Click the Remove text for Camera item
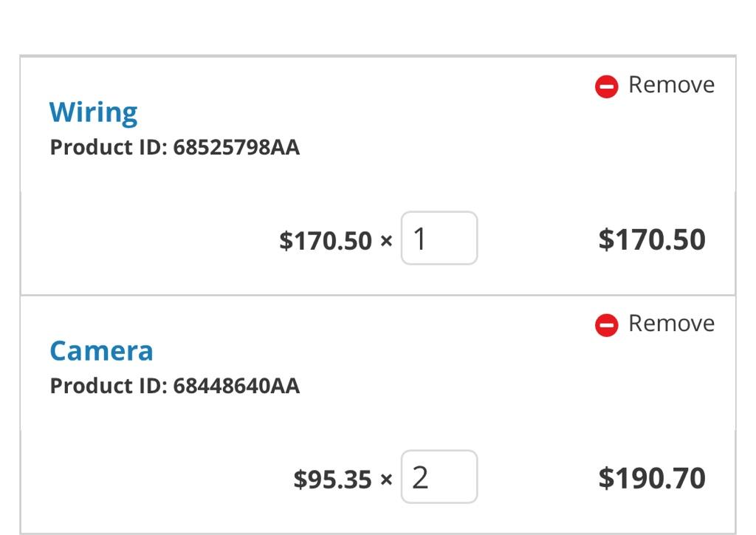 671,324
